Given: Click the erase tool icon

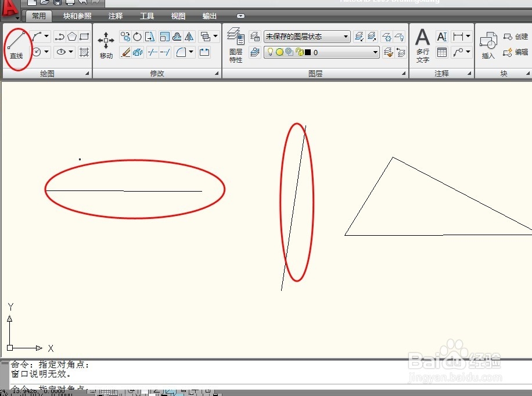Looking at the screenshot, I should pyautogui.click(x=125, y=52).
